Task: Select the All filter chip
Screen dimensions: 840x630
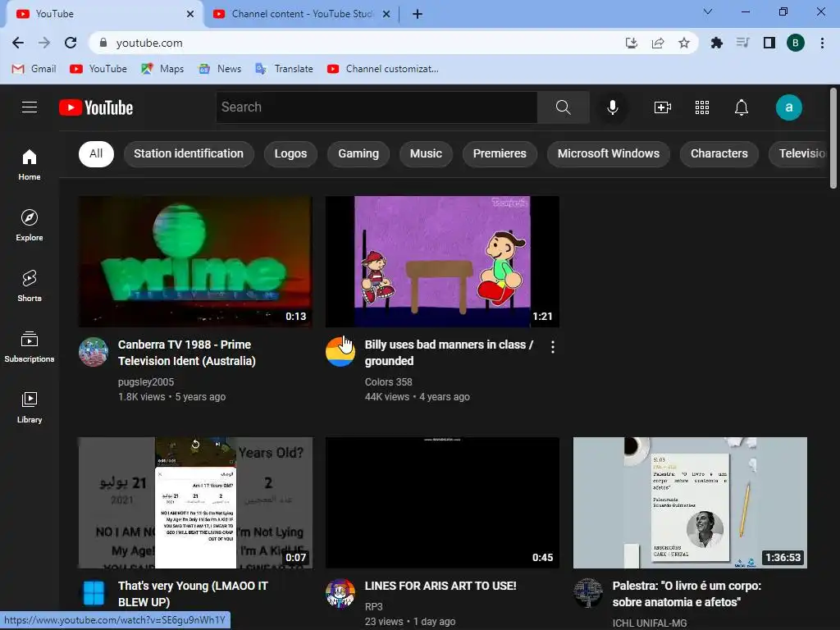Action: point(96,153)
